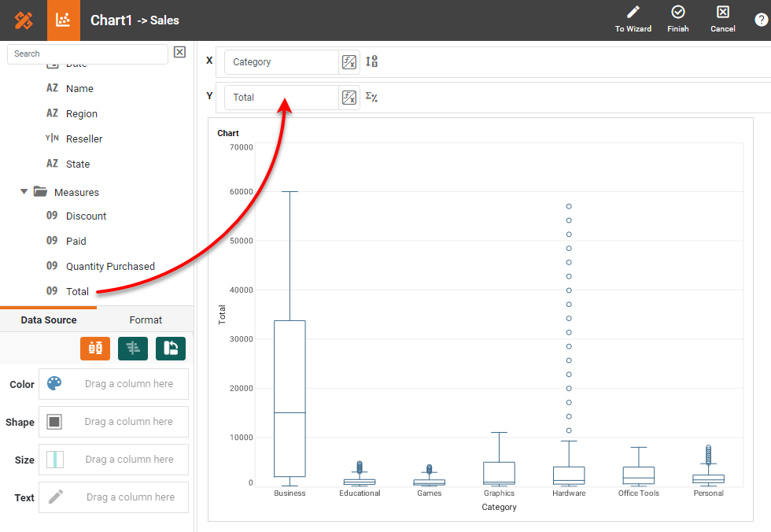Click the orange multiple-style chart icon
The height and width of the screenshot is (532, 771).
coord(95,349)
